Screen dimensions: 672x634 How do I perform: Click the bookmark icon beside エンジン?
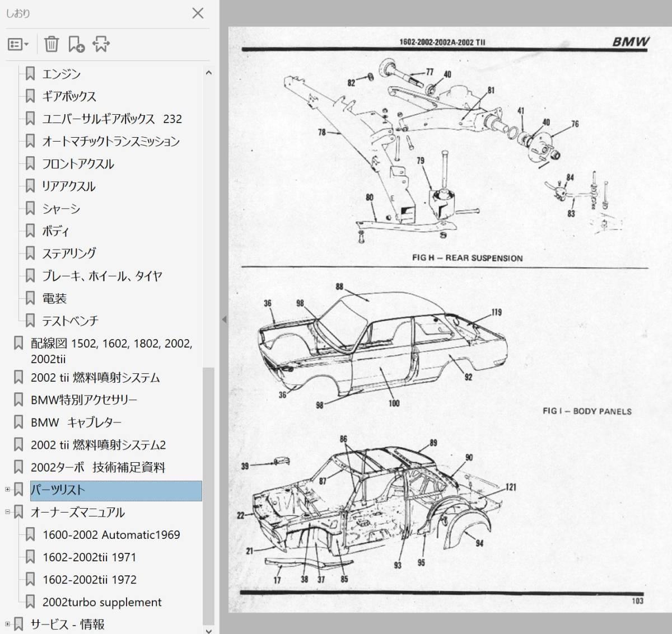(30, 74)
